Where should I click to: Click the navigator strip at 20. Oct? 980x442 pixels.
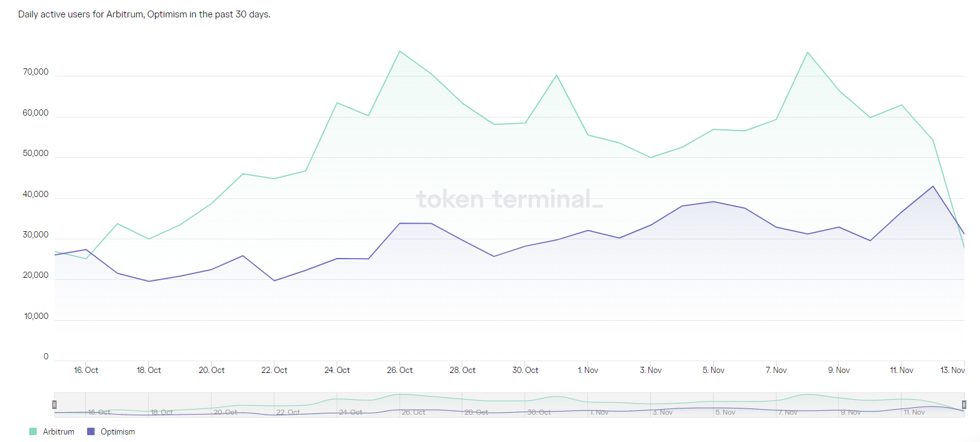coord(225,412)
